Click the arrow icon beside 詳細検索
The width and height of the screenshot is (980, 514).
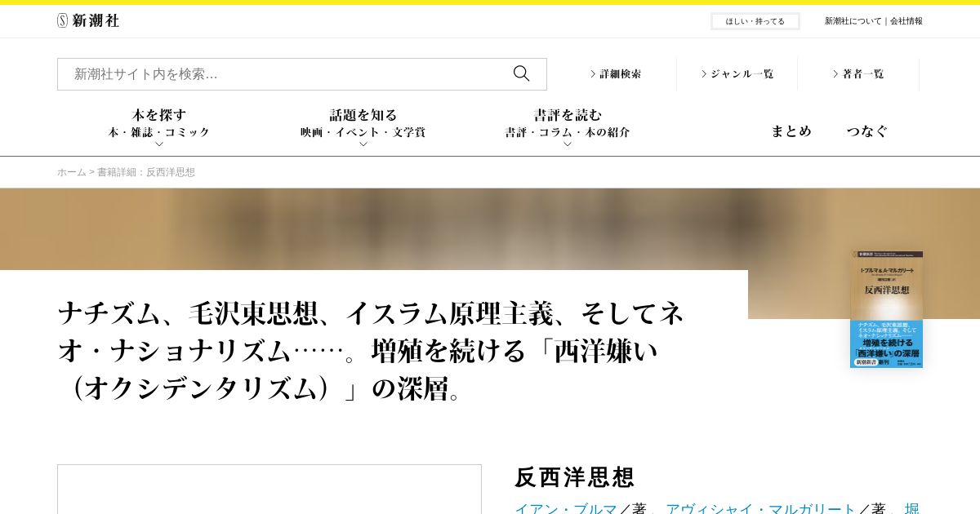tap(594, 73)
